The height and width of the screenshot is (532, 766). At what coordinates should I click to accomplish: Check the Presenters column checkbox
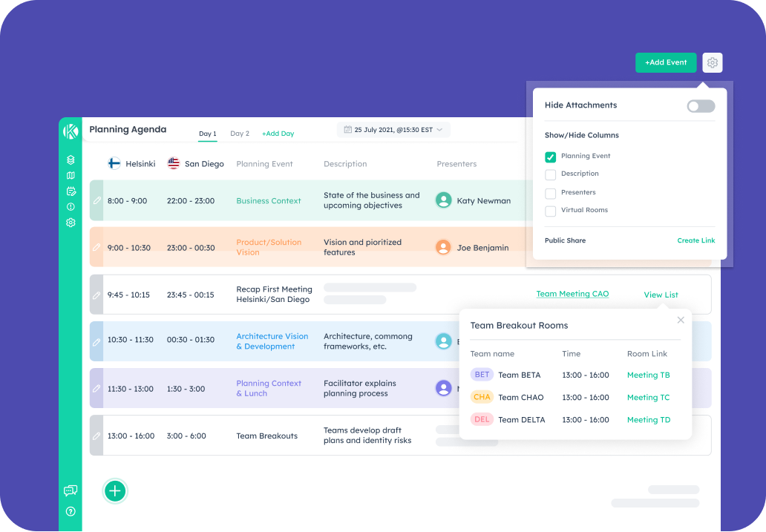550,193
